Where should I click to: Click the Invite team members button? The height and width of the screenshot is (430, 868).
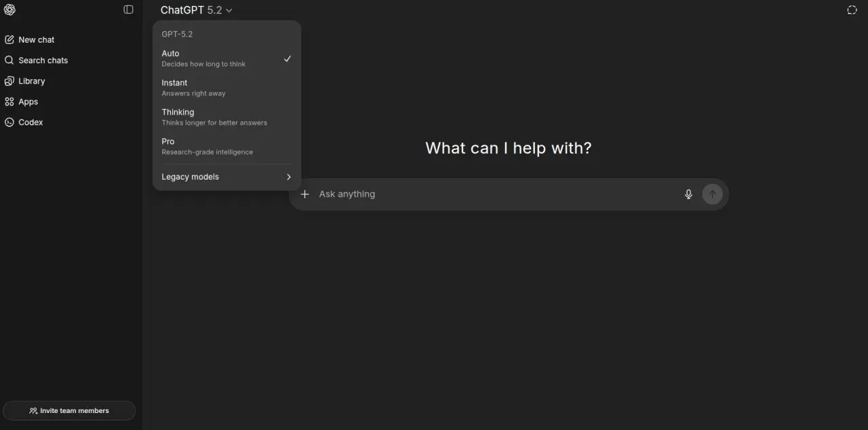[69, 411]
